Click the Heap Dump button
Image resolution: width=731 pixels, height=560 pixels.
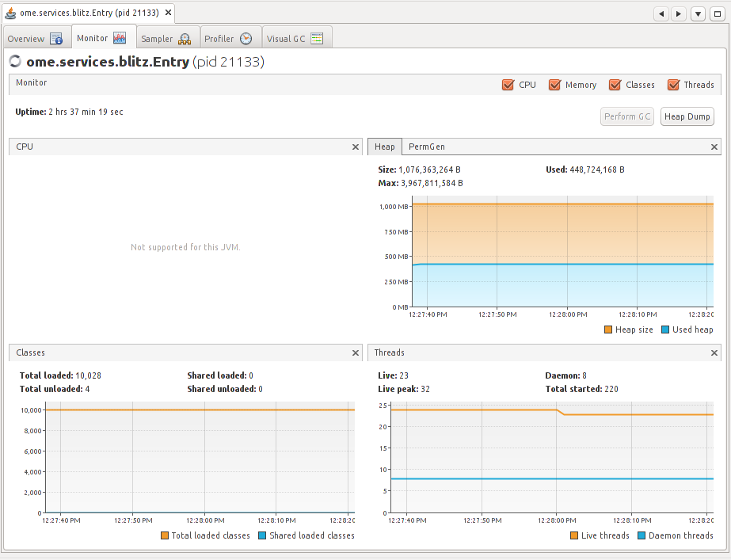point(687,116)
